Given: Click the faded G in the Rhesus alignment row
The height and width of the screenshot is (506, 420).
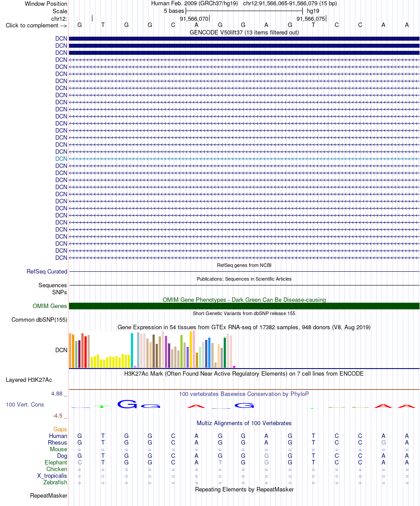Looking at the screenshot, I should click(x=383, y=443).
